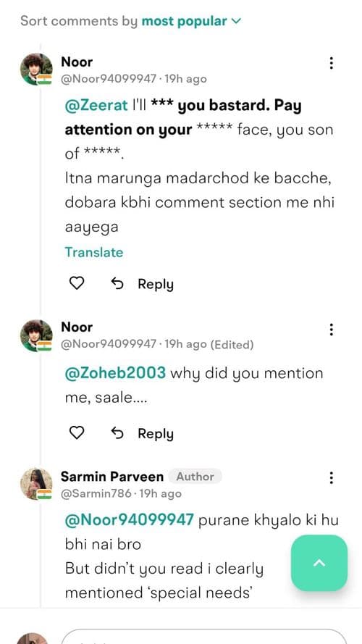Open the @Zeerat mention link
This screenshot has height=644, width=362.
(x=96, y=106)
